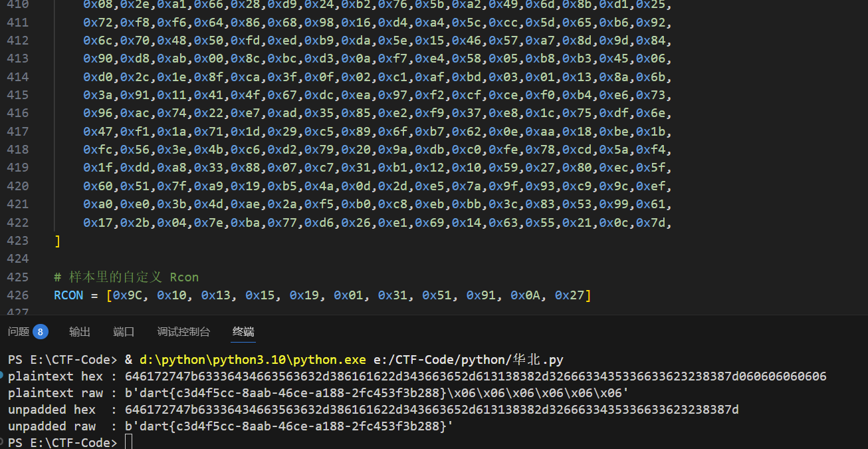Switch to the 端口 ports tab
Image resolution: width=868 pixels, height=449 pixels.
point(124,331)
